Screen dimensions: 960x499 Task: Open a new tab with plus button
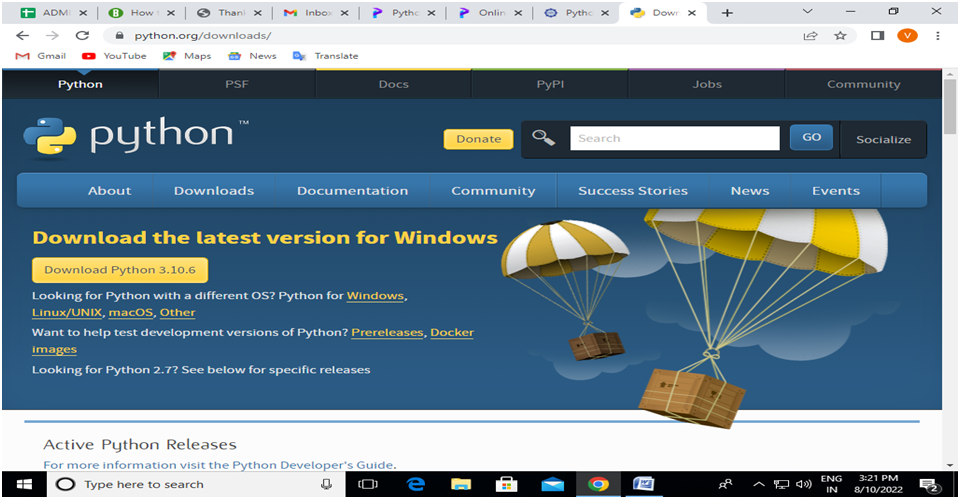[727, 13]
